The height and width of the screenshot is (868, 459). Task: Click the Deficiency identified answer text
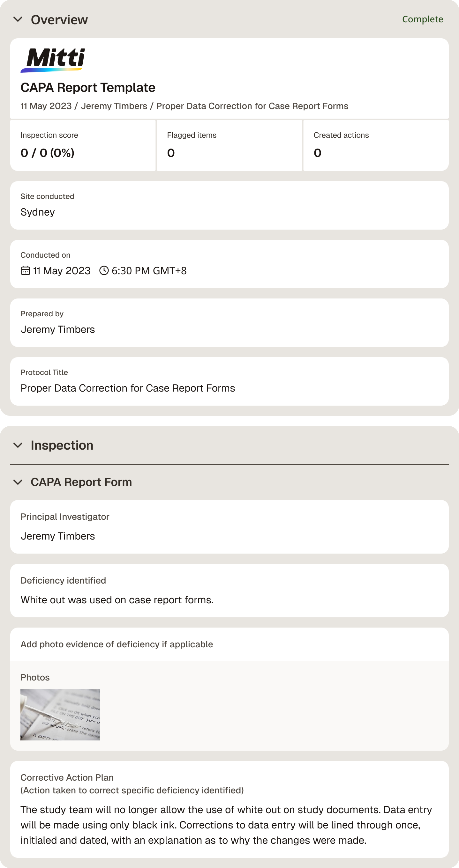pyautogui.click(x=117, y=600)
